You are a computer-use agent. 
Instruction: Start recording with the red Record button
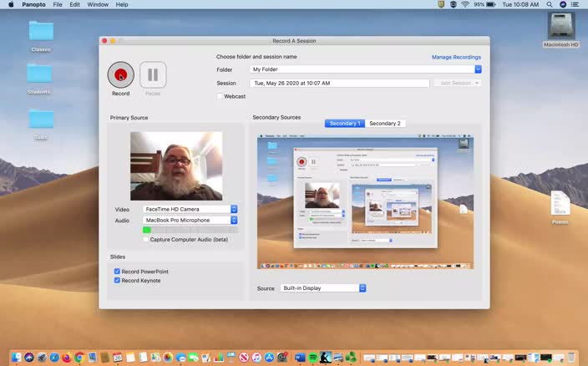pos(121,75)
